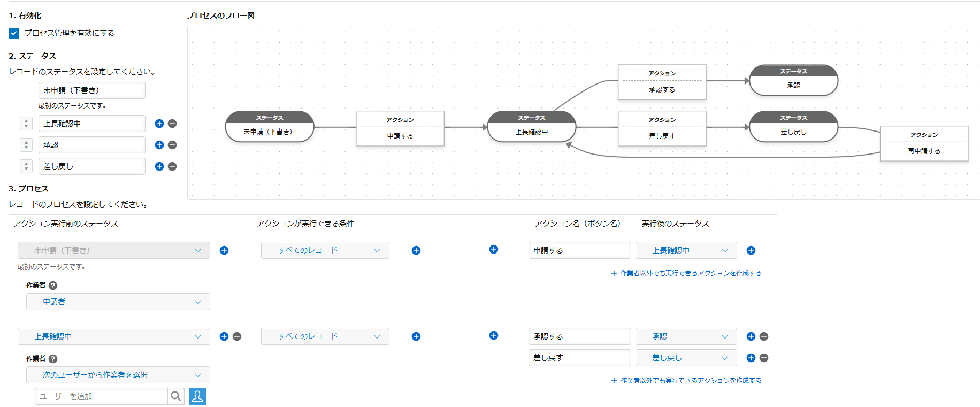Viewport: 980px width, 407px height.
Task: Remove the 承認 status
Action: tap(172, 145)
